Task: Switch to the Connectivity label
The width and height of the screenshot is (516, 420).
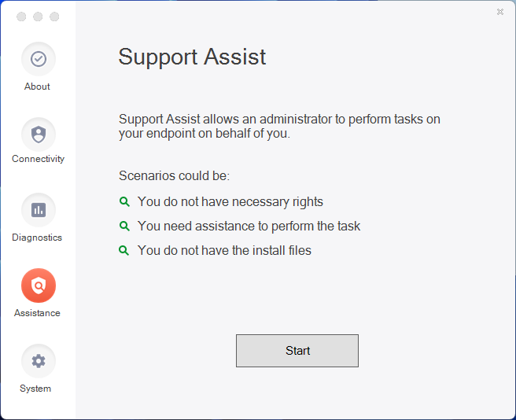Action: click(39, 159)
